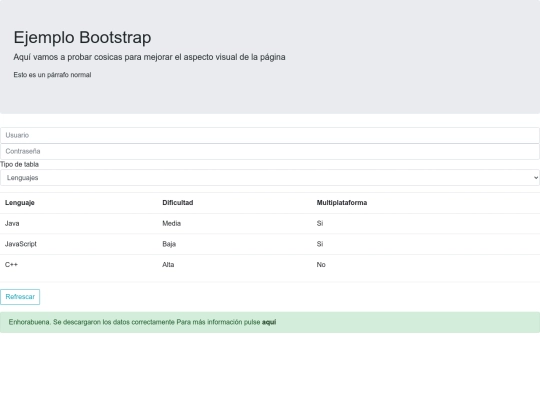Click the Si value in JavaScript row
The image size is (540, 405).
point(320,244)
